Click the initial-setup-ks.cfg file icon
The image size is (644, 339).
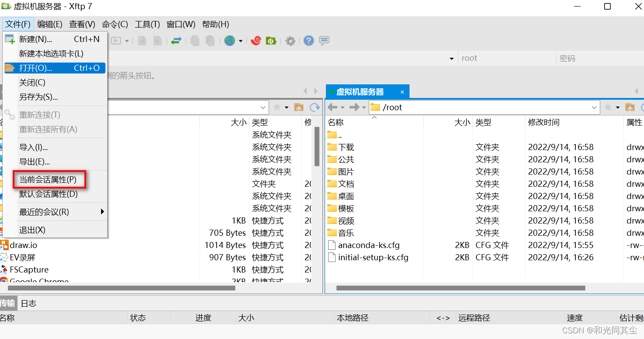332,257
